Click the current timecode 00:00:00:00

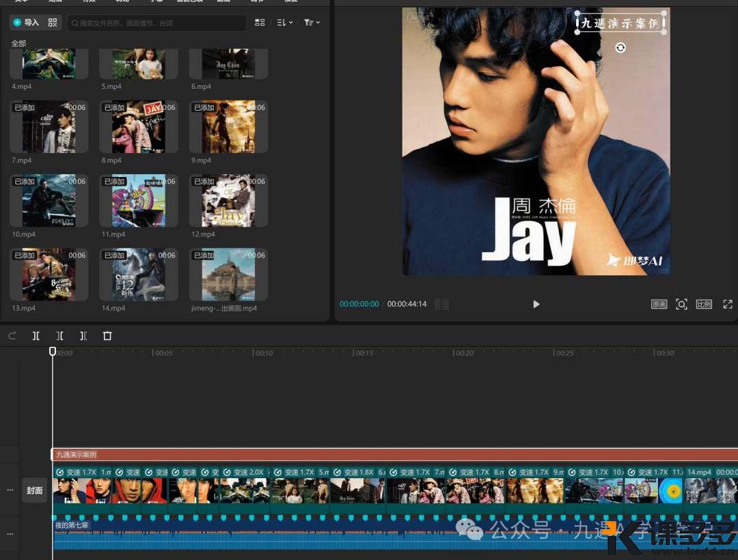(x=359, y=304)
